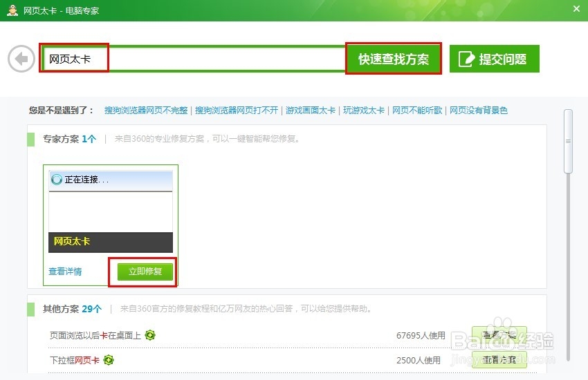
Task: Click the green plus badge beside 页面浏览以后卡在桌面上
Action: (x=150, y=335)
